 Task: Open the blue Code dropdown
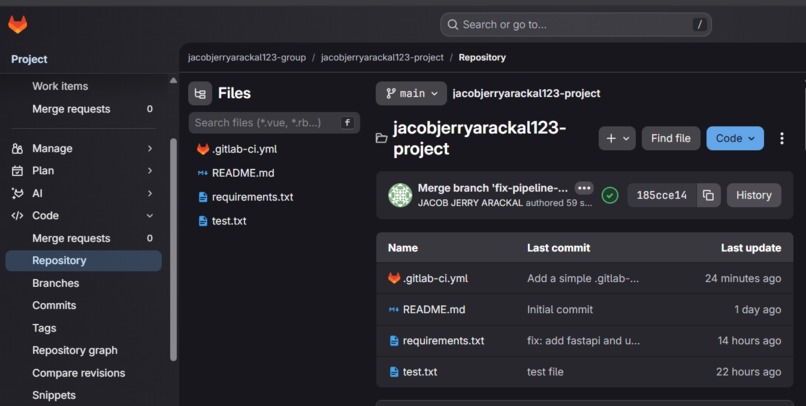point(735,138)
